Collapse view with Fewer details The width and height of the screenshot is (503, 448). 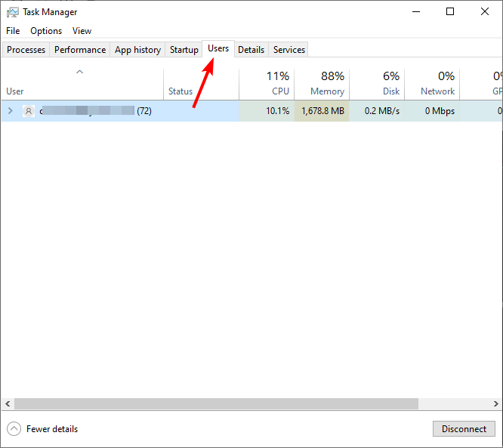click(x=42, y=429)
